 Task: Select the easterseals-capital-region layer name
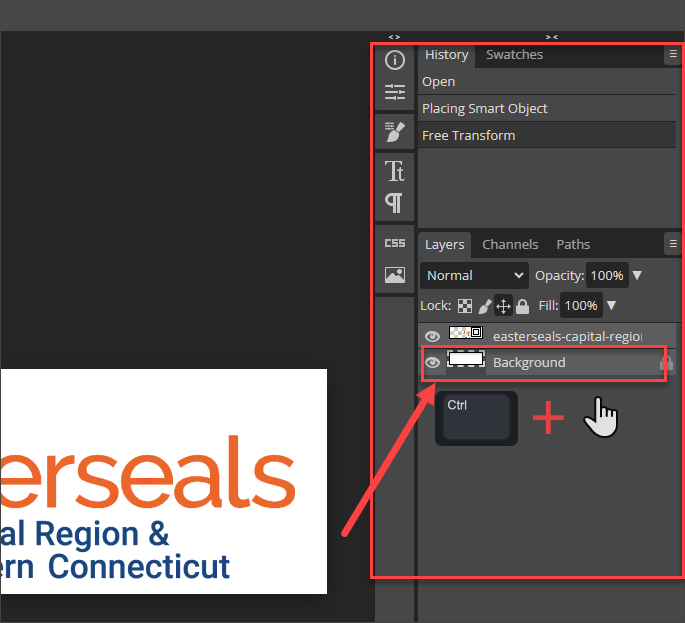tap(567, 336)
